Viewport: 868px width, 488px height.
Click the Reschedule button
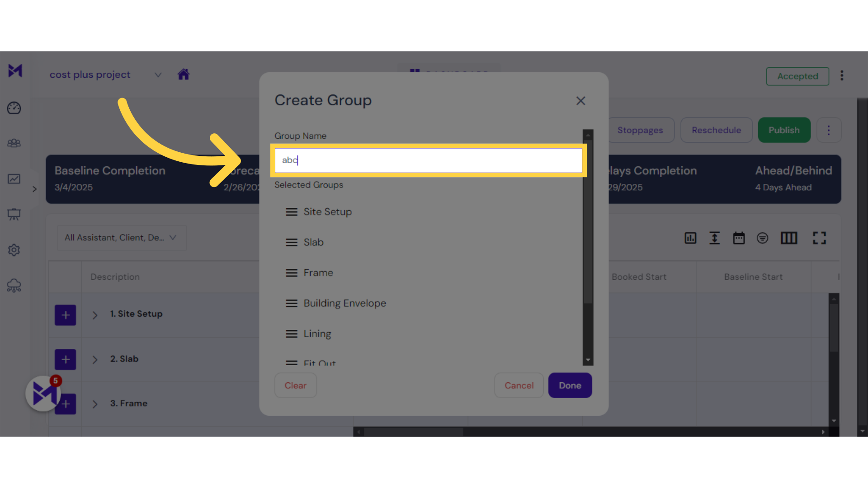click(x=716, y=130)
